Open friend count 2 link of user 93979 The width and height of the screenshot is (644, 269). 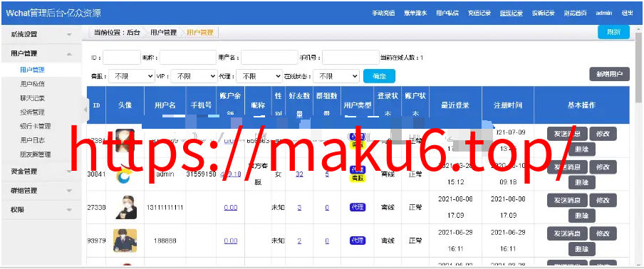pyautogui.click(x=299, y=241)
